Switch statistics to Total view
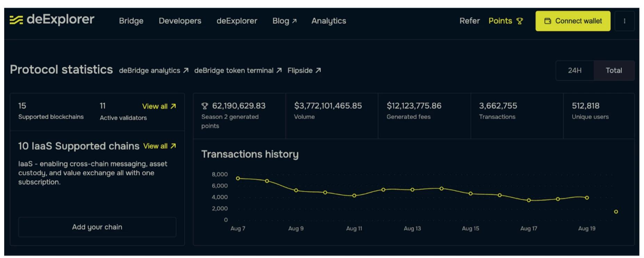The image size is (644, 258). pyautogui.click(x=613, y=70)
